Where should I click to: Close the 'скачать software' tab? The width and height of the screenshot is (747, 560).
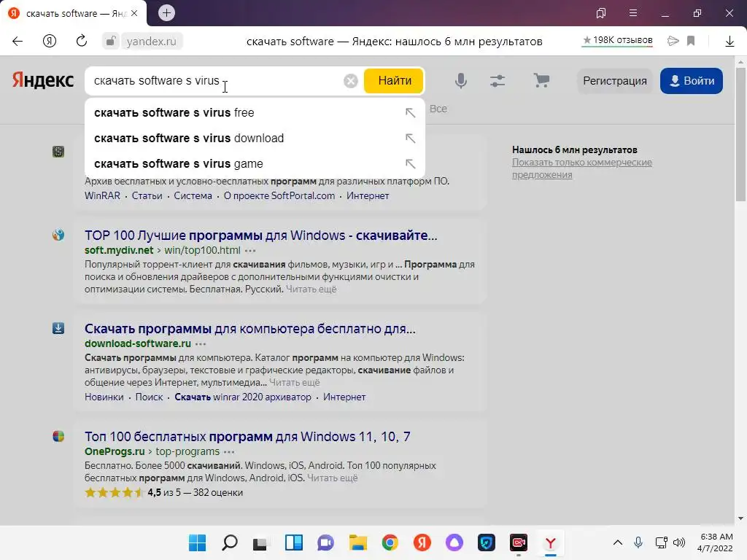pyautogui.click(x=134, y=13)
